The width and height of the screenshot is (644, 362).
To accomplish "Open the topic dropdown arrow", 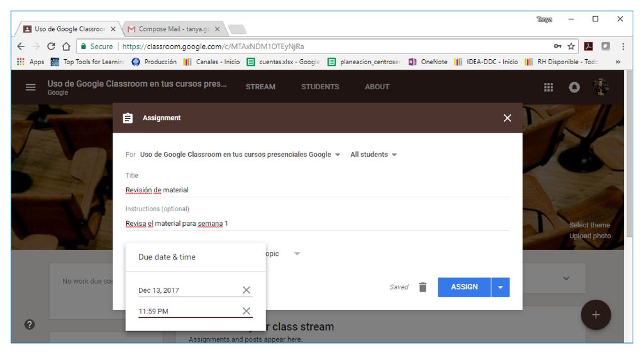I will tap(297, 254).
